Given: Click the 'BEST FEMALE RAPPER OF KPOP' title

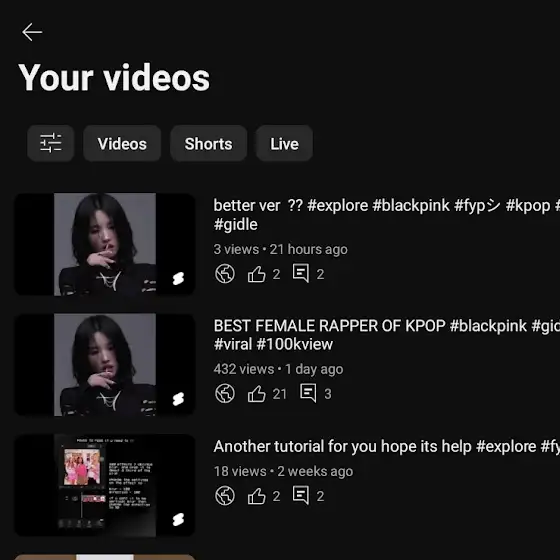Looking at the screenshot, I should pos(387,335).
